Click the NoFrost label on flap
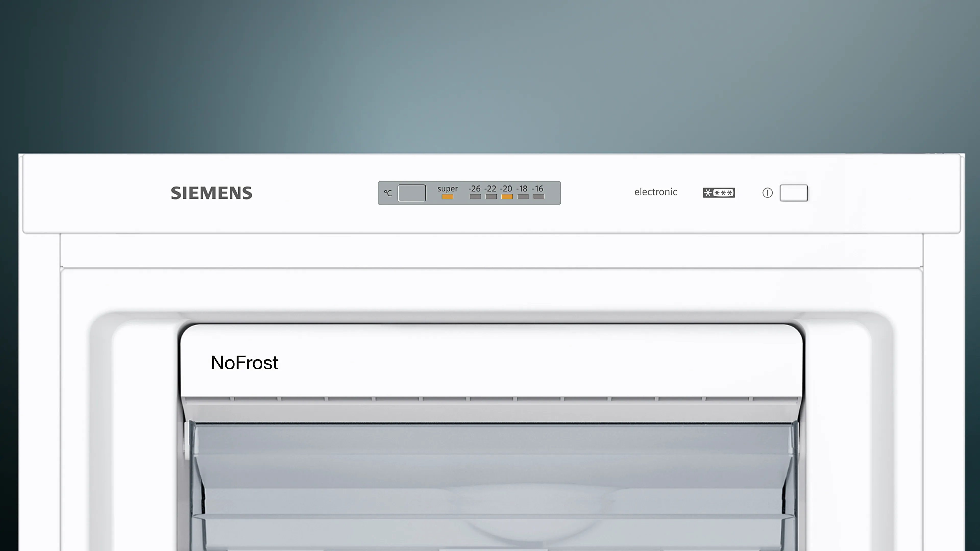The height and width of the screenshot is (551, 980). point(244,363)
